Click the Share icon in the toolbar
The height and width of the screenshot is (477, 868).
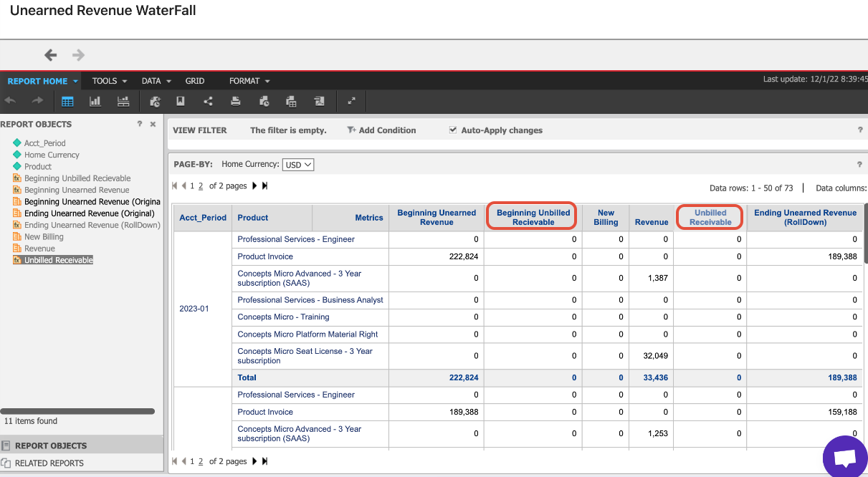pos(208,101)
